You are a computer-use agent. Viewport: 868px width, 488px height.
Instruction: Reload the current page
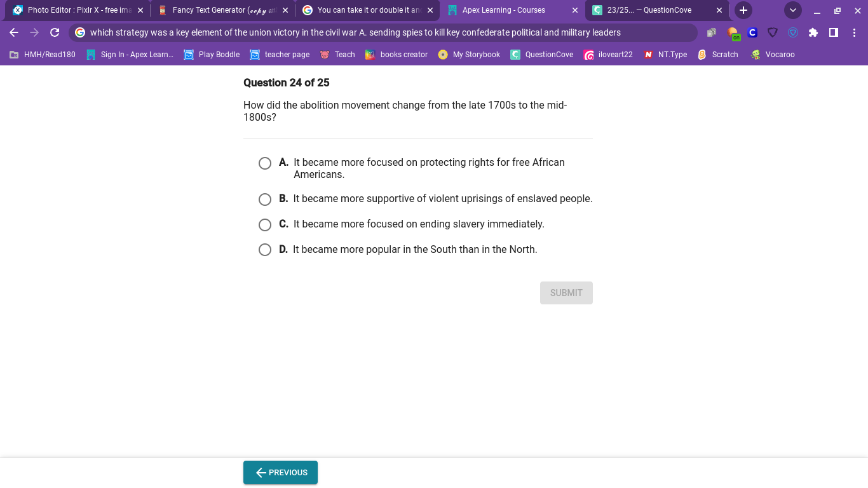pos(55,32)
